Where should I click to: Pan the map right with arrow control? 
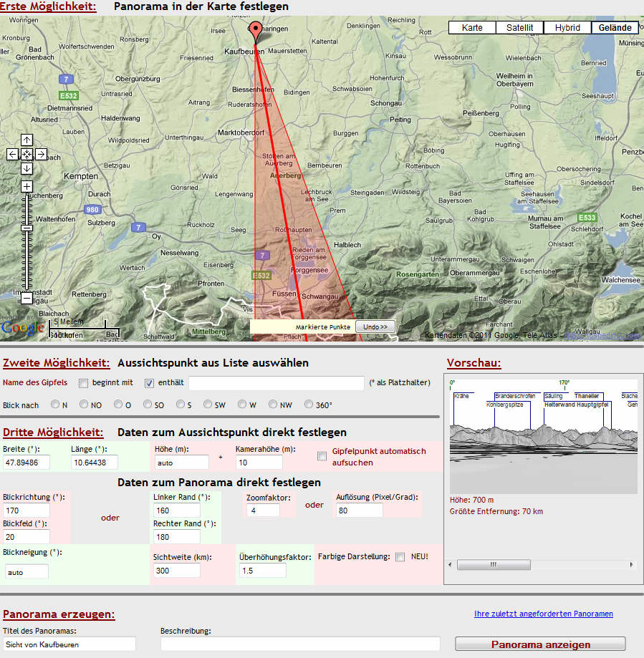(41, 154)
